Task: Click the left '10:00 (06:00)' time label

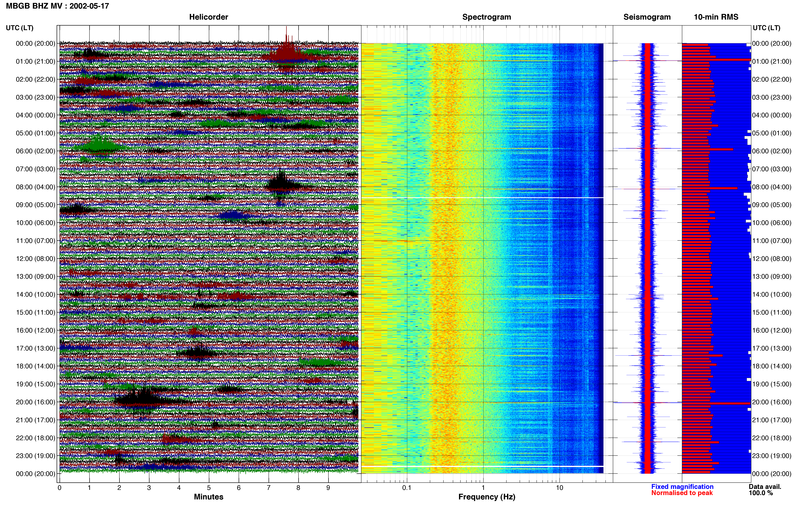Action: (35, 222)
